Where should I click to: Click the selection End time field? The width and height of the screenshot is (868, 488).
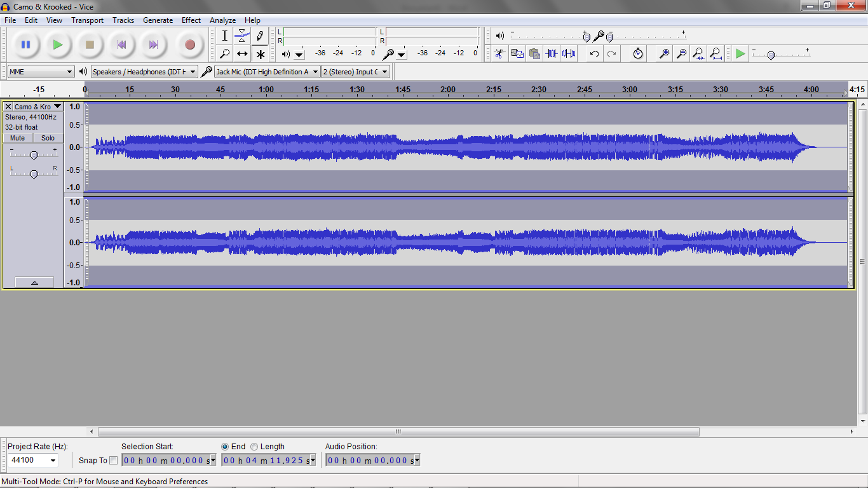[265, 460]
